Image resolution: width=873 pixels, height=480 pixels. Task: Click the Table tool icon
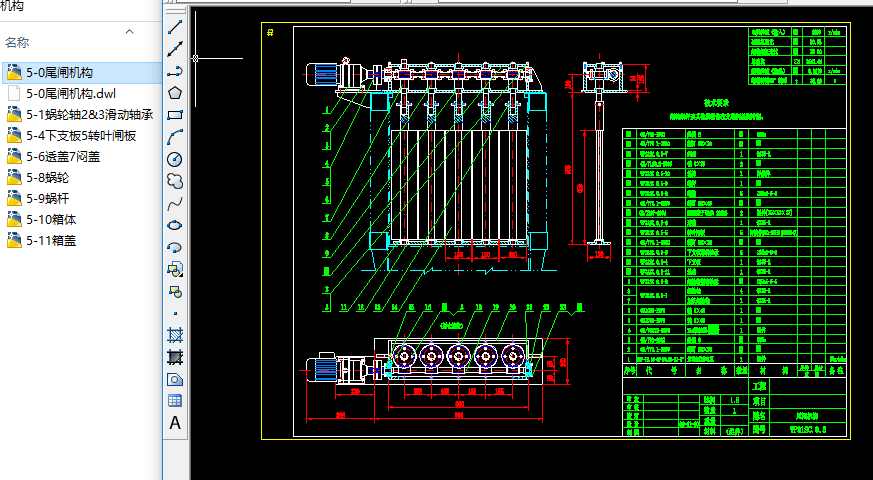175,401
